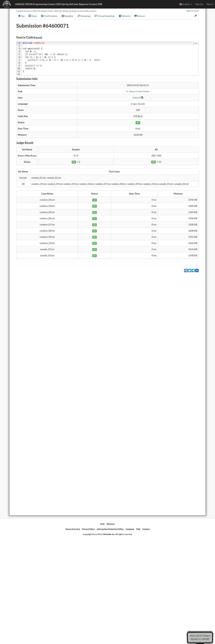Open the Contact footer link

146,529
